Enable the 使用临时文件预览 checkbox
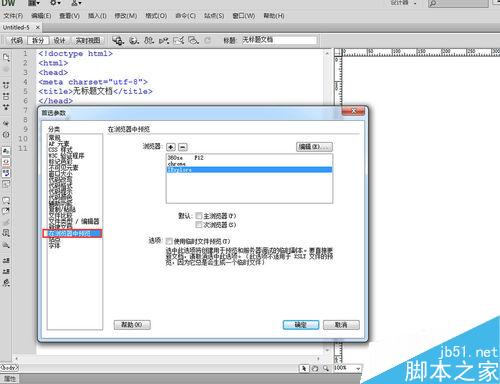The height and width of the screenshot is (384, 500). click(x=169, y=241)
